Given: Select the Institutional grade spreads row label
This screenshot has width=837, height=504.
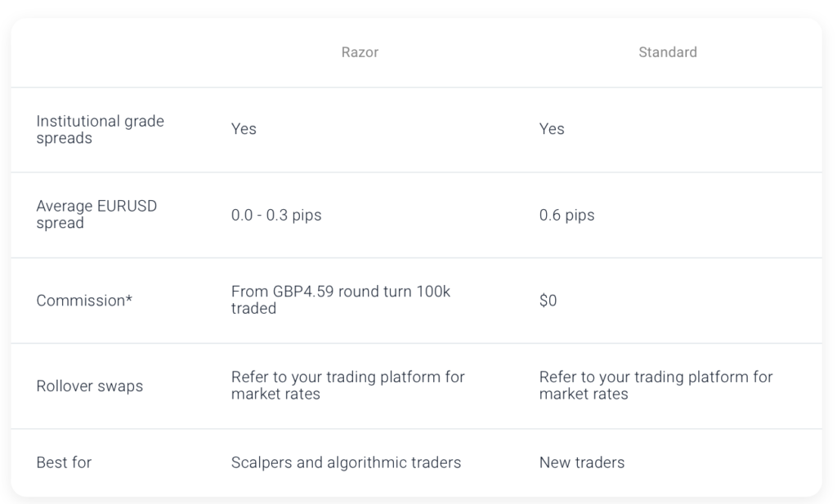Looking at the screenshot, I should click(101, 130).
